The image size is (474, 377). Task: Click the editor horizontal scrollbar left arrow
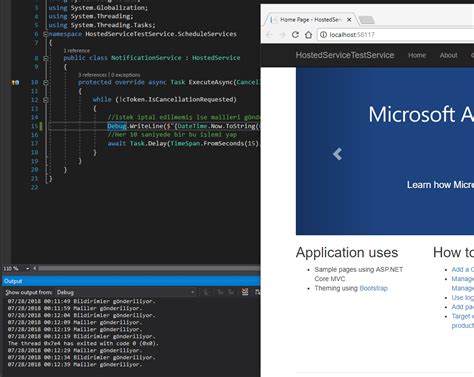[x=35, y=268]
